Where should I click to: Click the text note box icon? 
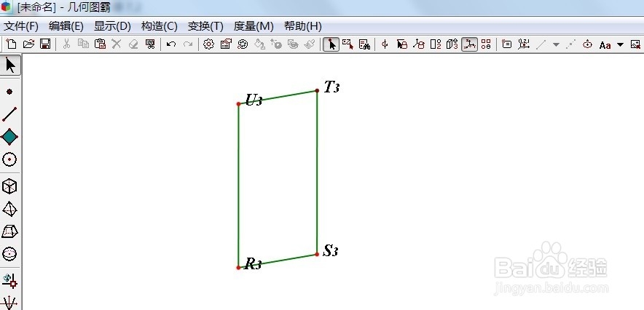coord(507,44)
